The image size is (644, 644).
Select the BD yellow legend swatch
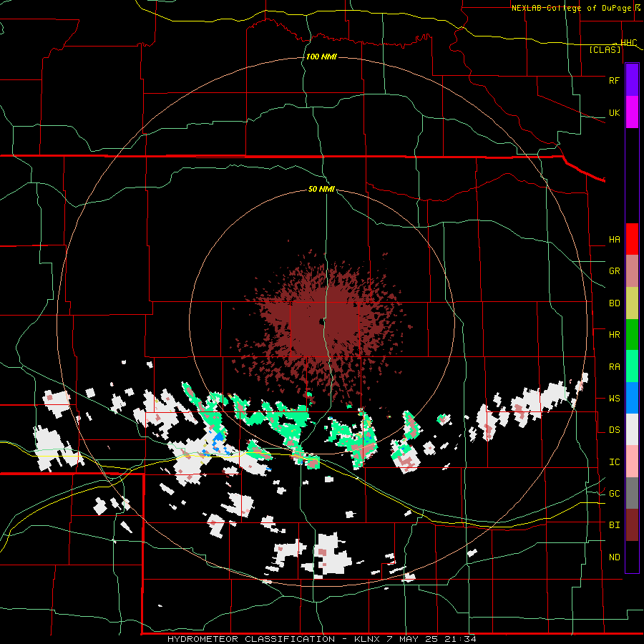click(632, 303)
